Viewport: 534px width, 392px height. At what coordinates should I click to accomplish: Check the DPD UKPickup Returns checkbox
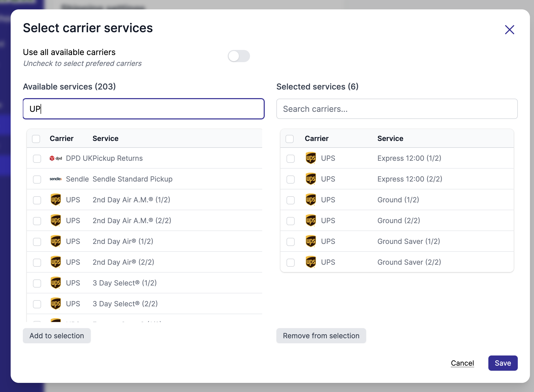tap(37, 158)
